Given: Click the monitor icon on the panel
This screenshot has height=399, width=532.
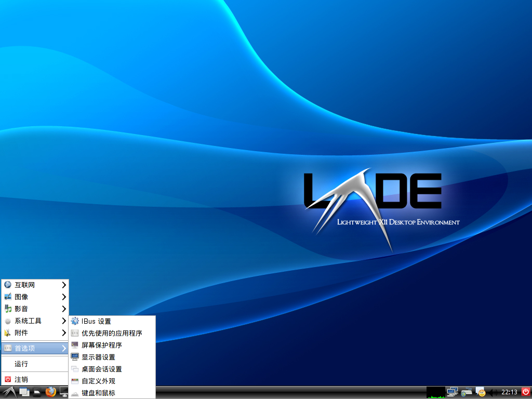Looking at the screenshot, I should [64, 392].
